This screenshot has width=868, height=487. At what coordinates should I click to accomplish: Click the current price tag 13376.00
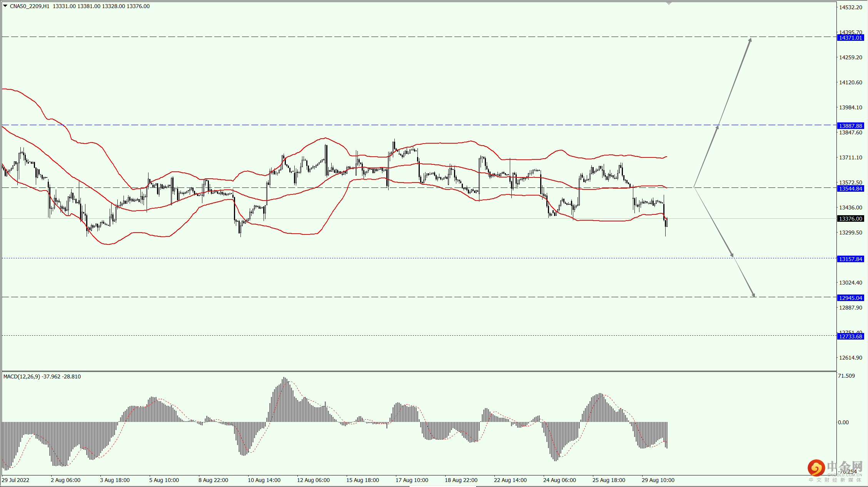[850, 219]
